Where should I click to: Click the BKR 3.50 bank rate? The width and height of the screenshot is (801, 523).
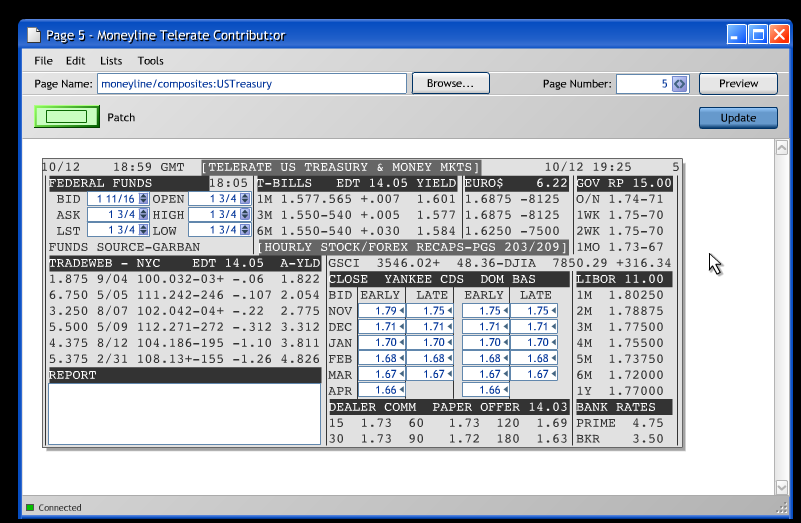tap(620, 439)
